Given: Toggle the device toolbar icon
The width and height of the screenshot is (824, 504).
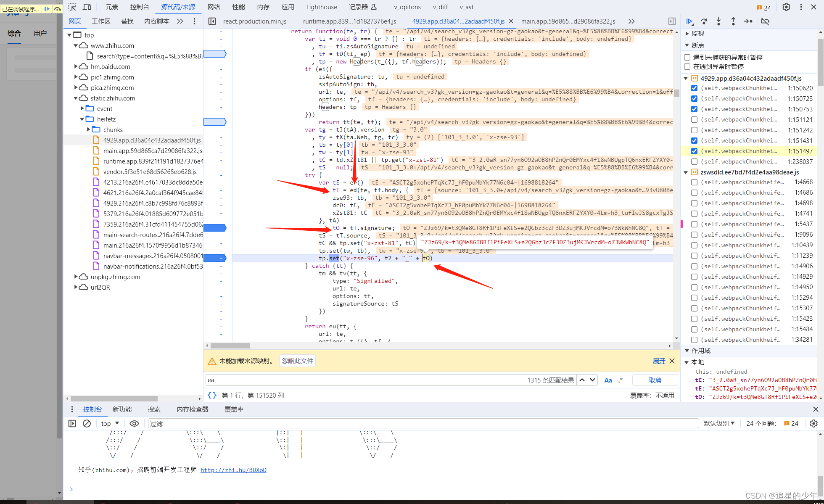Looking at the screenshot, I should (87, 7).
